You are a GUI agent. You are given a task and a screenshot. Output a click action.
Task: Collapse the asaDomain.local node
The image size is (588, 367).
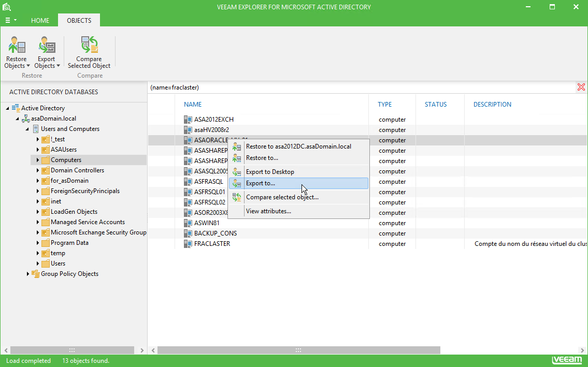[17, 119]
